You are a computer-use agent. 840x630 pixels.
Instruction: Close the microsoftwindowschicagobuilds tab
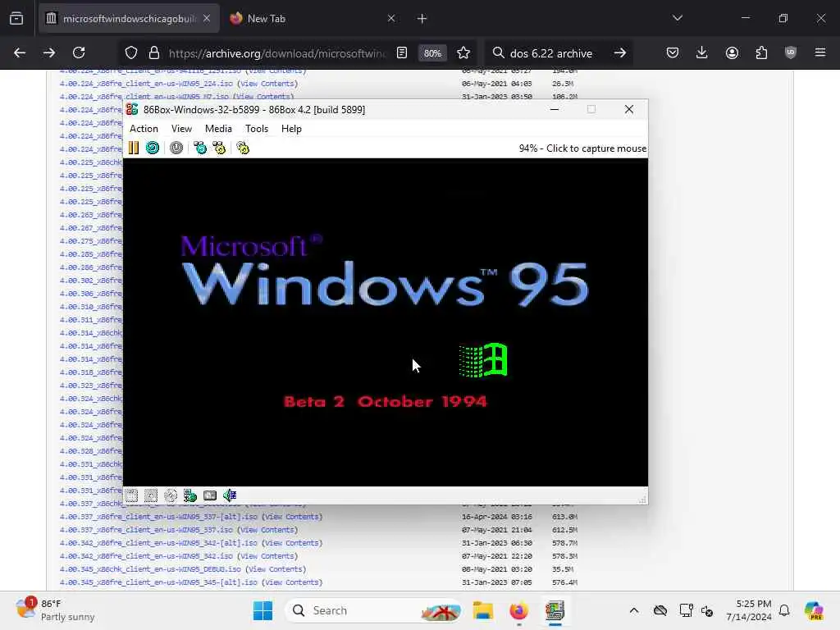(207, 19)
